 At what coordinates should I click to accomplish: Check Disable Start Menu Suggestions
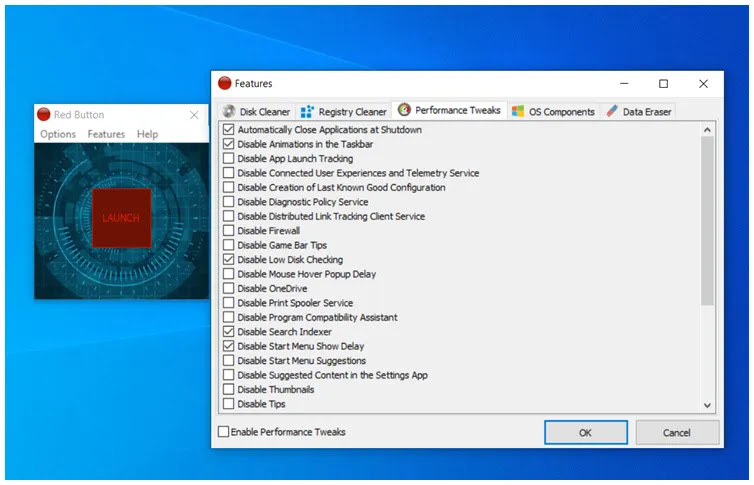pos(229,361)
